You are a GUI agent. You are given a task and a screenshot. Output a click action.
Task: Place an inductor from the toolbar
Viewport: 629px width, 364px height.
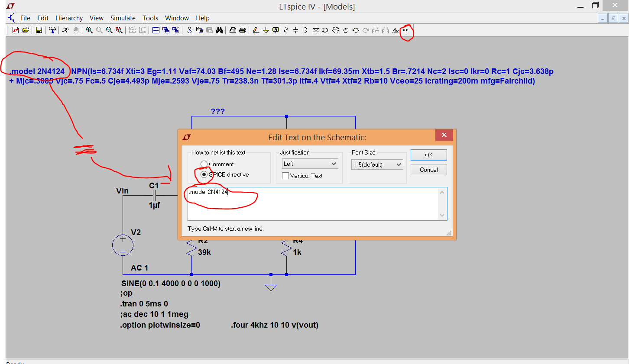305,30
